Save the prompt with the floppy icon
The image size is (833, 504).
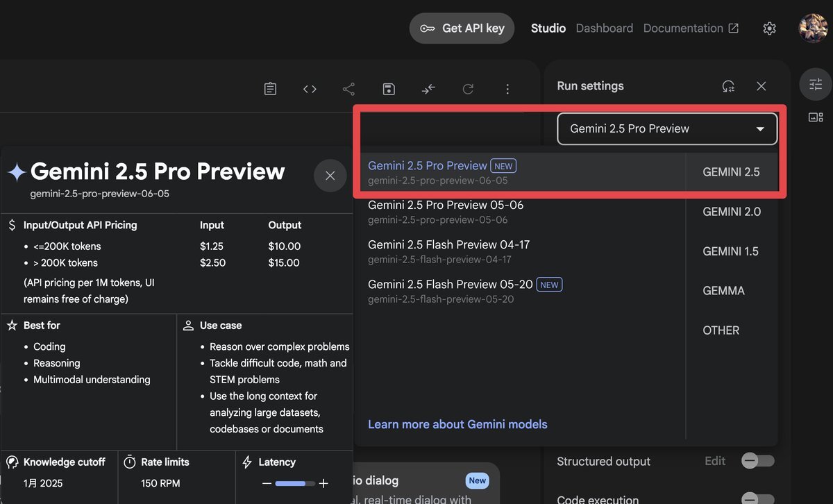click(x=389, y=89)
